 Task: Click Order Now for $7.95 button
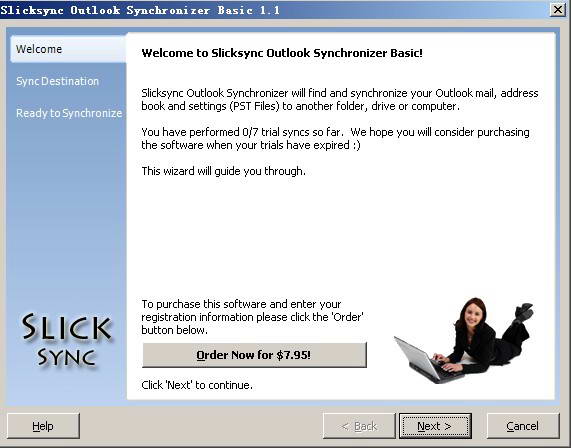pyautogui.click(x=254, y=355)
